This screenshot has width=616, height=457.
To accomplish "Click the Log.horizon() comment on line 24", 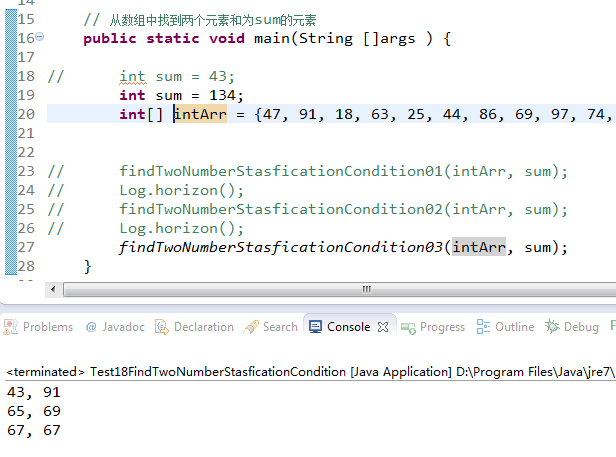I will coord(182,191).
